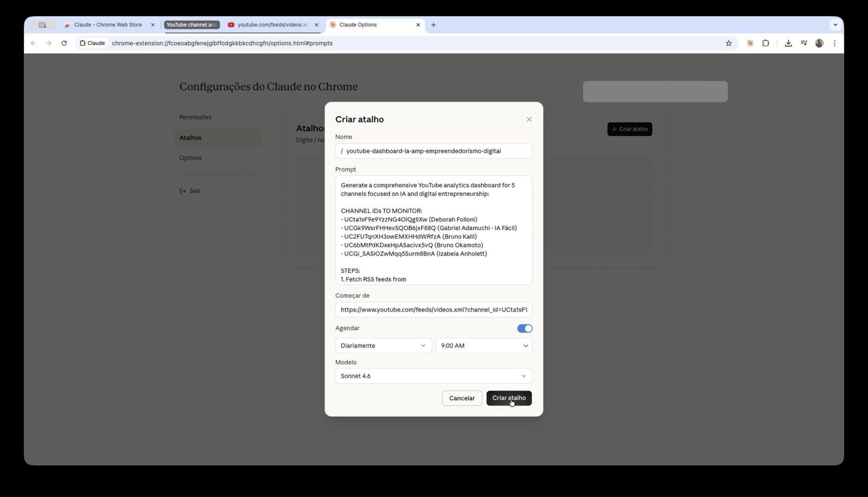The image size is (868, 497).
Task: Open the Chrome three-dot menu
Action: (x=834, y=43)
